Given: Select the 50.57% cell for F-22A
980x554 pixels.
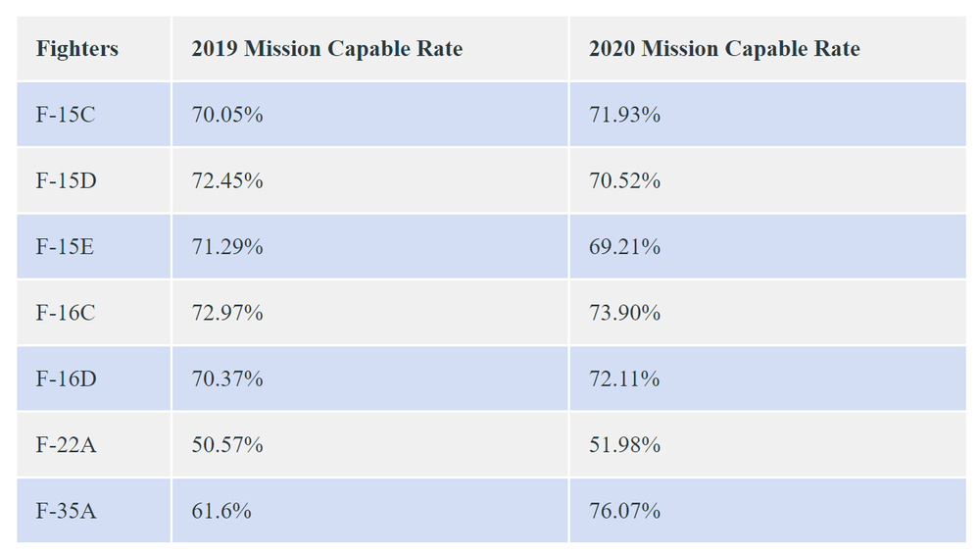Looking at the screenshot, I should pyautogui.click(x=227, y=445).
